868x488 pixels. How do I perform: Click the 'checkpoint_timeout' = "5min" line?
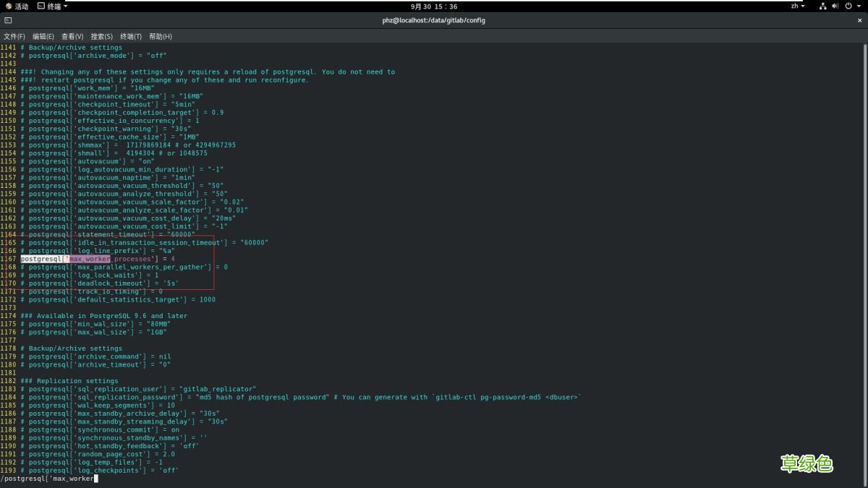[x=108, y=104]
